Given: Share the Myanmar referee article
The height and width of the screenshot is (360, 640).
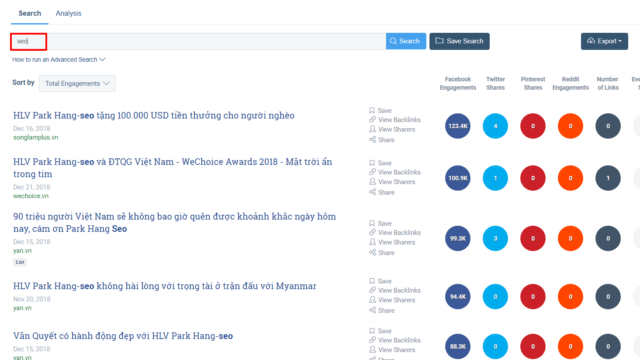Looking at the screenshot, I should [382, 310].
